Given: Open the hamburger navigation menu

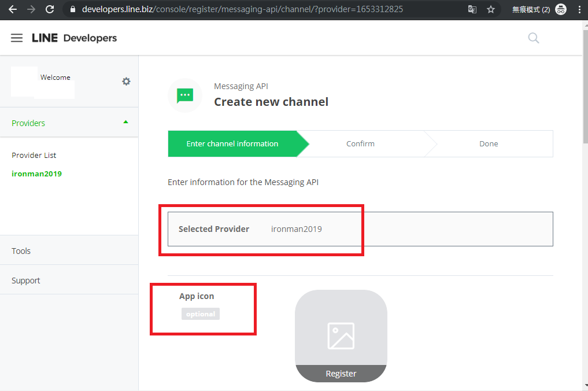Looking at the screenshot, I should coord(17,38).
